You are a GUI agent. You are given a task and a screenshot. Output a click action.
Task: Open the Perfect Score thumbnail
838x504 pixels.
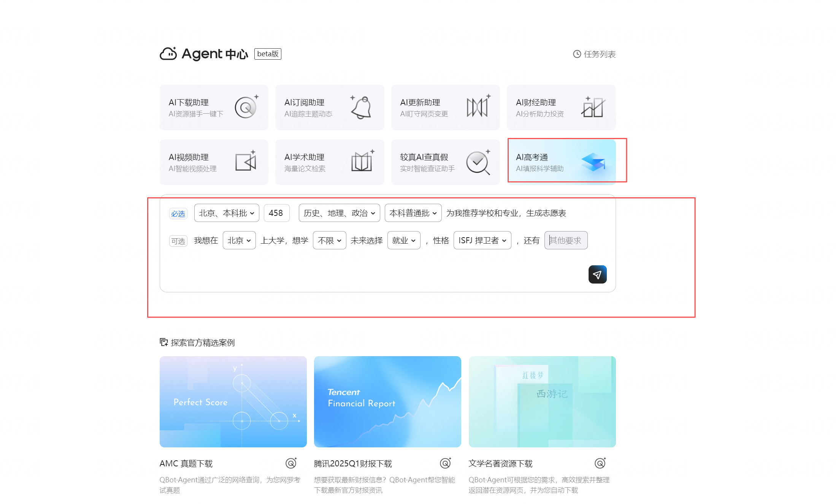[233, 402]
